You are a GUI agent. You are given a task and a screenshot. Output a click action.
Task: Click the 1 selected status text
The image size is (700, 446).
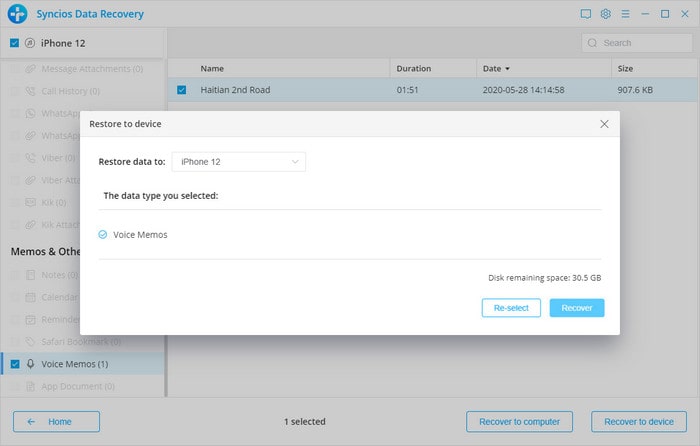[x=305, y=421]
